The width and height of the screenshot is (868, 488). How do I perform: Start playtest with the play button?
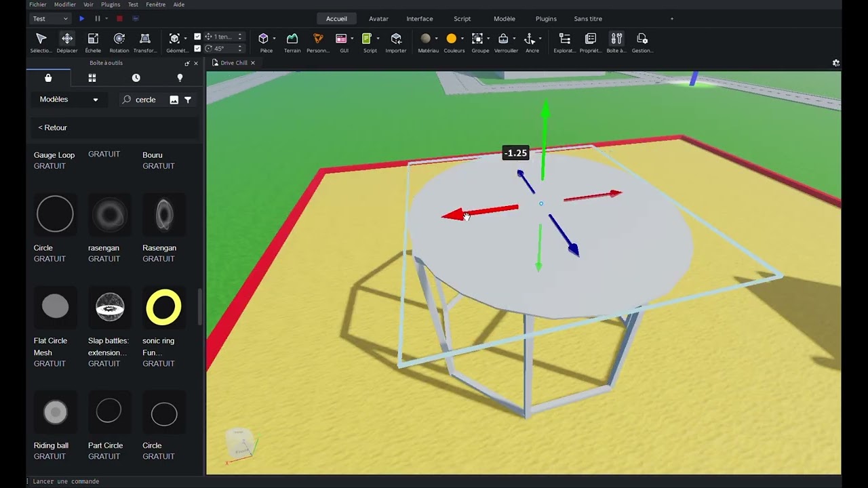81,19
